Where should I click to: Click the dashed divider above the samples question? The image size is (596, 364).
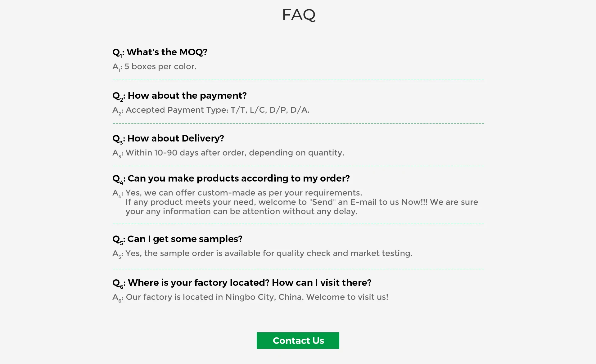pos(298,224)
